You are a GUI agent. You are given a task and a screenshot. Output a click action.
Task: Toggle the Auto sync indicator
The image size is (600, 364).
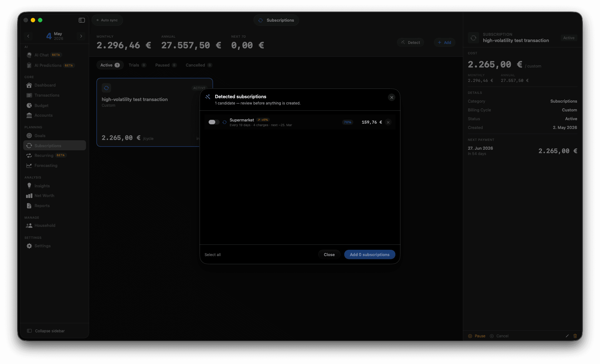click(x=107, y=20)
